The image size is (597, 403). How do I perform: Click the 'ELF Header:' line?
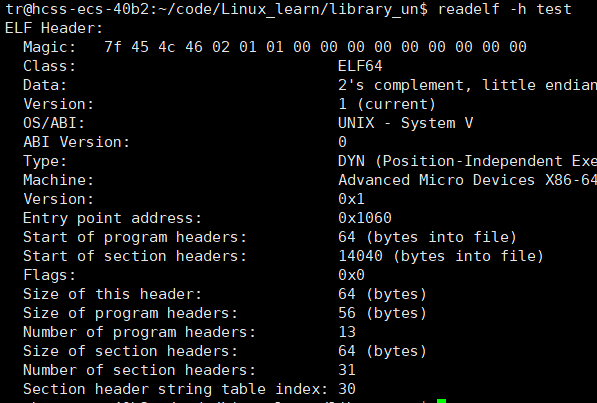point(54,28)
